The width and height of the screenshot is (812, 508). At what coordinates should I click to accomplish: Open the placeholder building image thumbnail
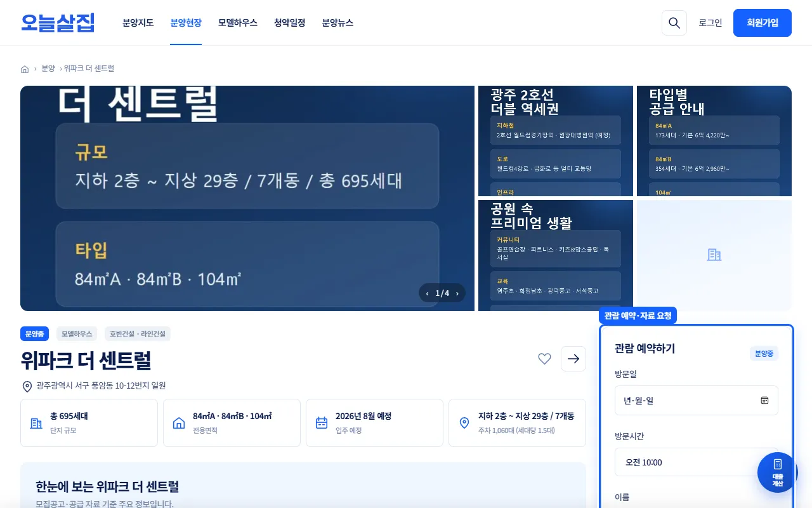tap(714, 255)
